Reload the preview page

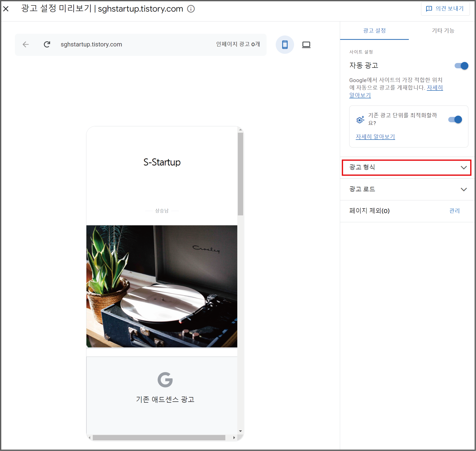[x=47, y=45]
